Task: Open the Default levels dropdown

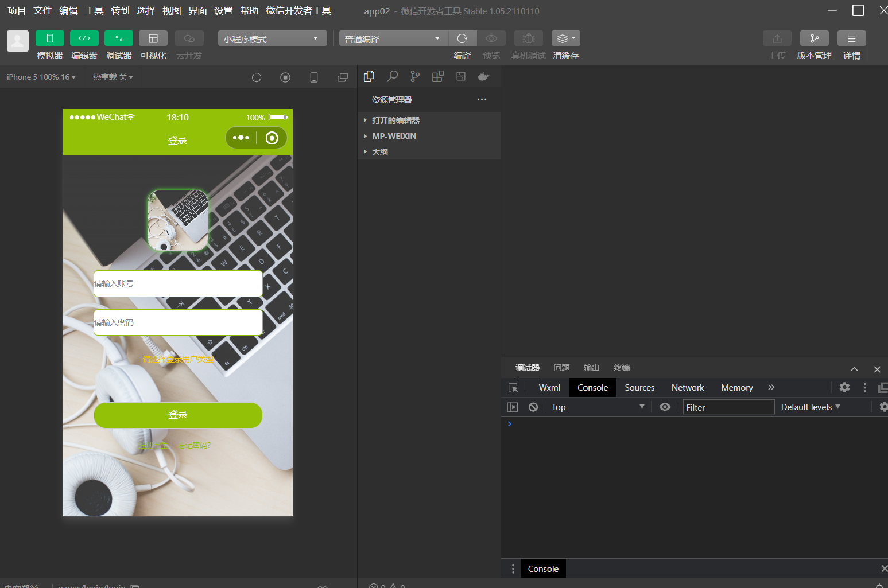Action: (811, 407)
